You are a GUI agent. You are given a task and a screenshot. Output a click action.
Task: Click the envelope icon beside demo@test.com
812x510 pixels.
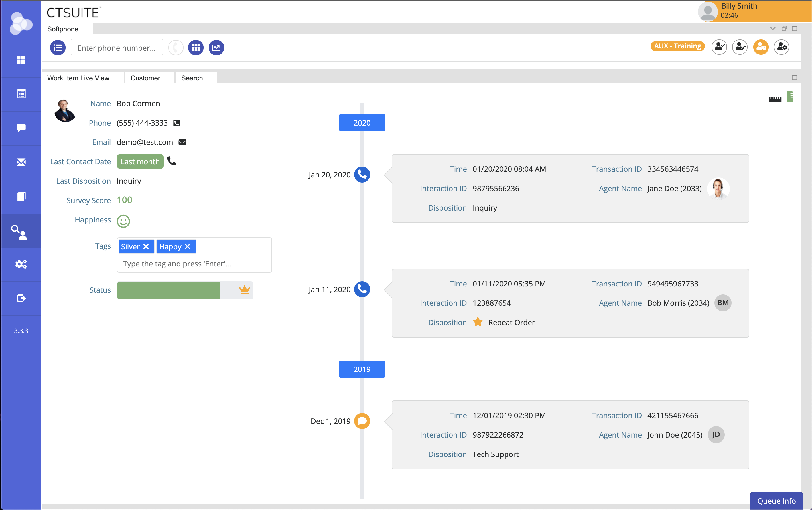click(x=182, y=142)
